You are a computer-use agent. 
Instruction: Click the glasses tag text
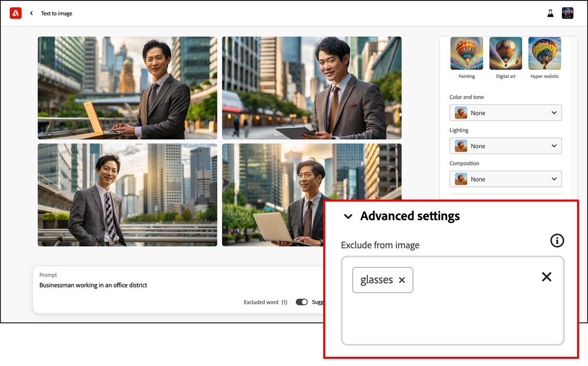pos(376,280)
